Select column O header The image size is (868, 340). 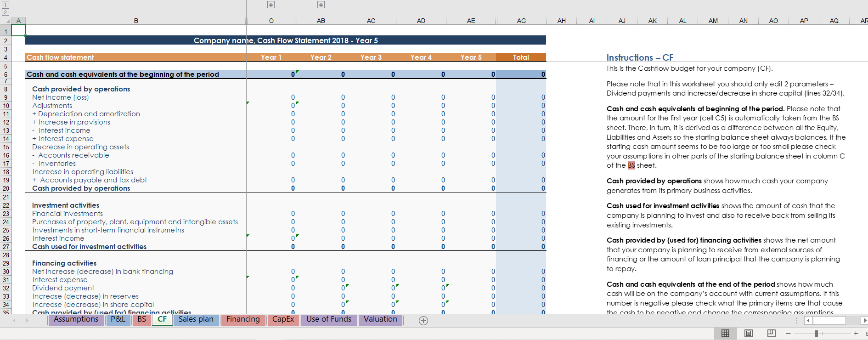pos(271,21)
